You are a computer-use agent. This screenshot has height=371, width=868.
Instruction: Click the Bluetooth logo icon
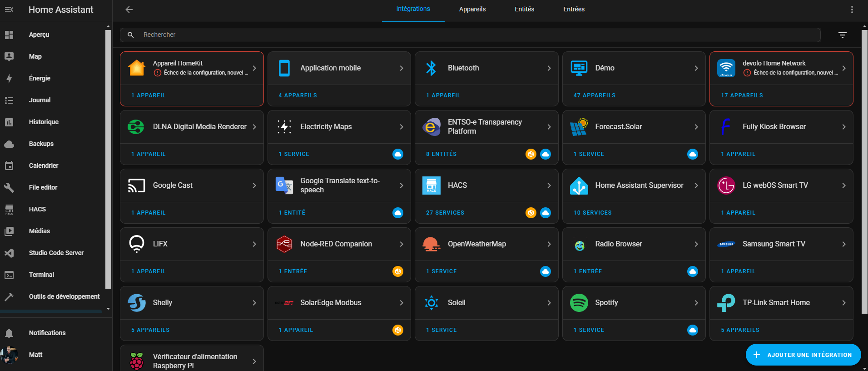(431, 68)
